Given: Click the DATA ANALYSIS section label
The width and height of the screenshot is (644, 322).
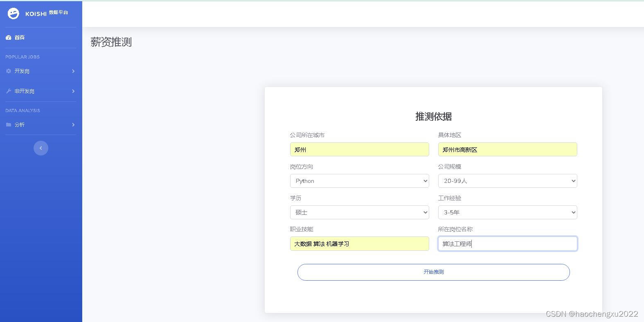Looking at the screenshot, I should 23,110.
